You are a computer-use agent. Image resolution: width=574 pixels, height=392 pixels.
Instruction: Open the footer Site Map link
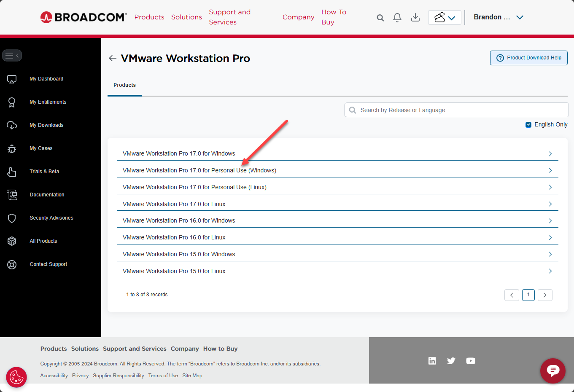point(192,376)
